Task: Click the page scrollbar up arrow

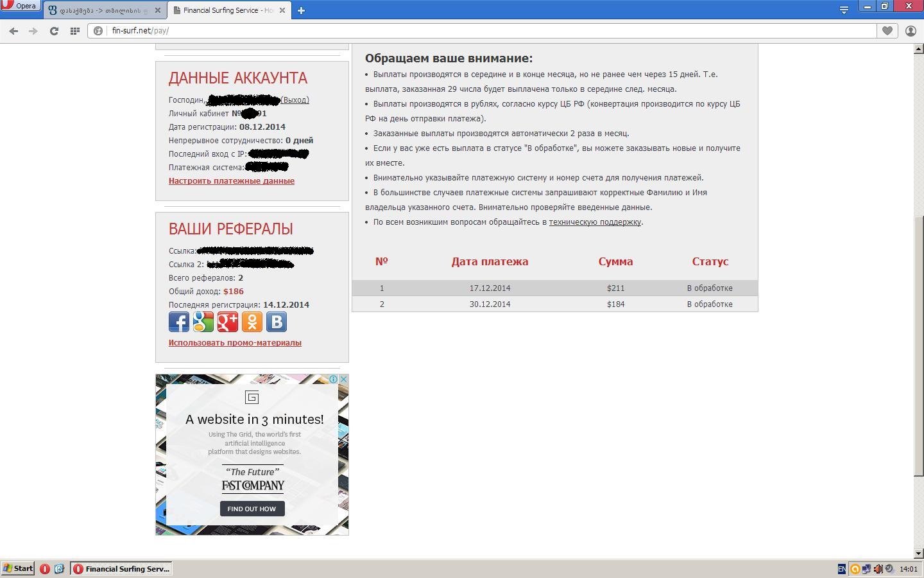Action: point(919,49)
